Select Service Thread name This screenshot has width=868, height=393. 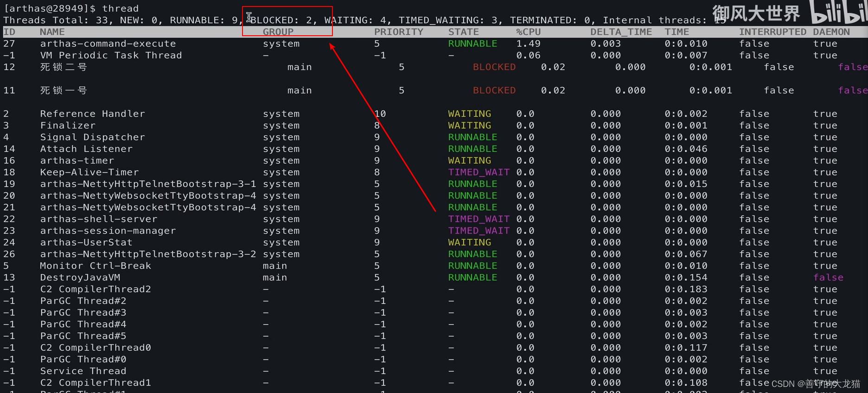tap(83, 371)
